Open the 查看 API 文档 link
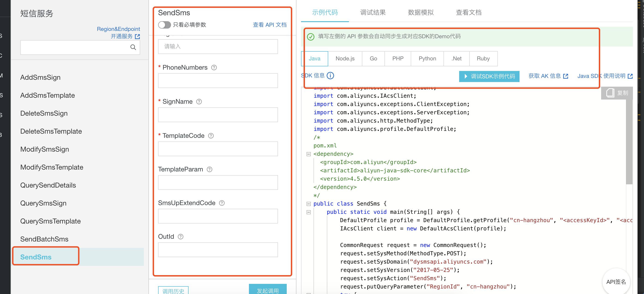 269,25
